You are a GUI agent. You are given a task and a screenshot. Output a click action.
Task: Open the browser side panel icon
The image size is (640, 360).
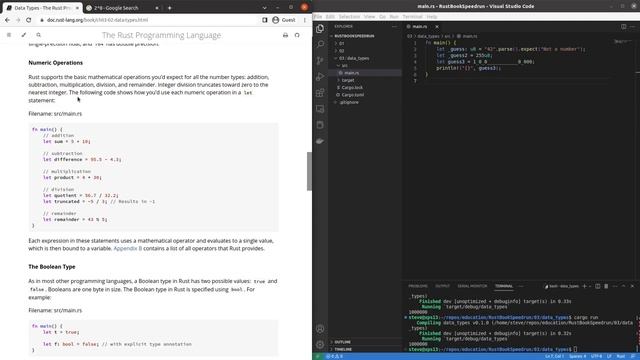265,20
